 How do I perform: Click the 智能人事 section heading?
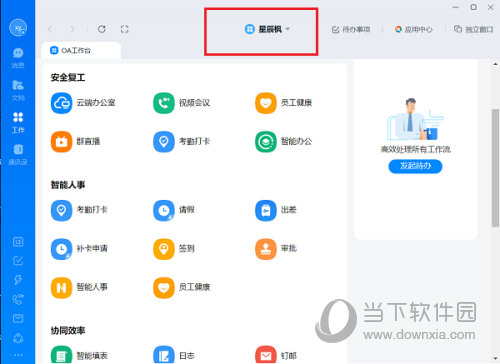(68, 185)
